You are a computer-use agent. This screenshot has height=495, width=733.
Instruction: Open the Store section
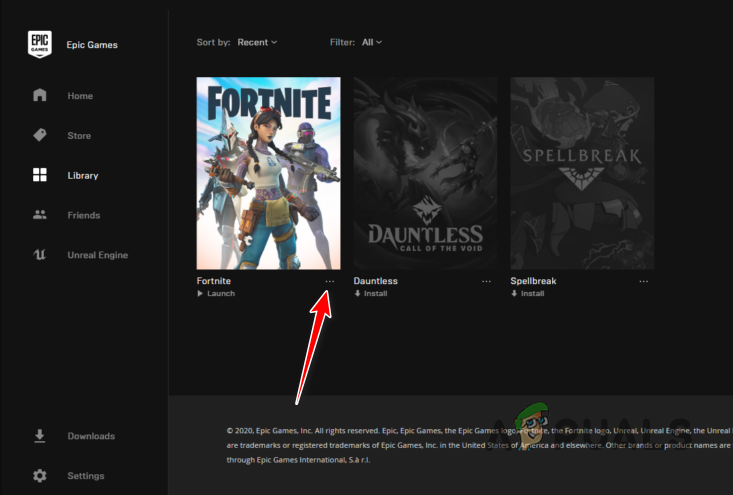79,136
